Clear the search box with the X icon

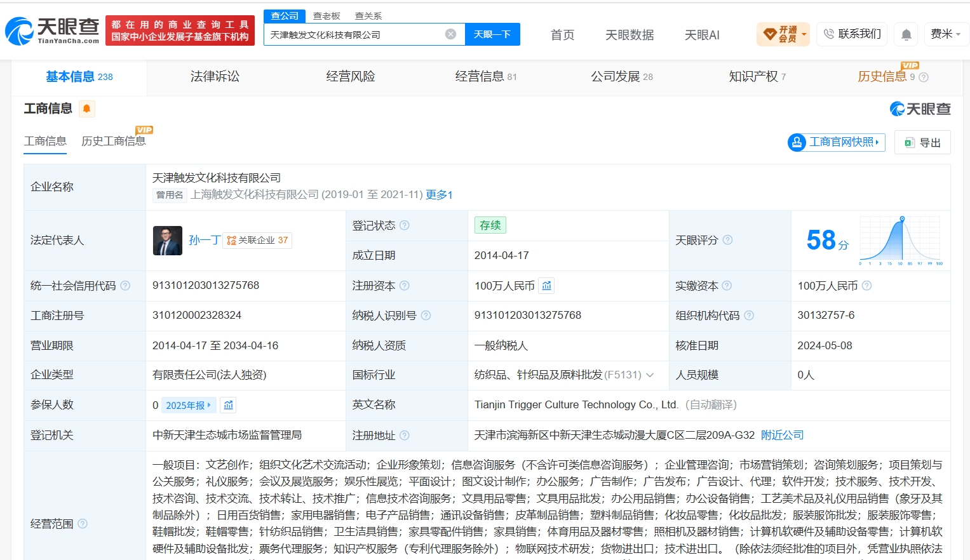450,34
